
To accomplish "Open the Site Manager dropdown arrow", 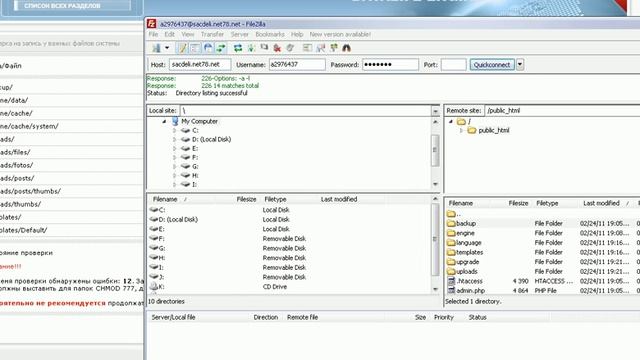I will pyautogui.click(x=167, y=48).
